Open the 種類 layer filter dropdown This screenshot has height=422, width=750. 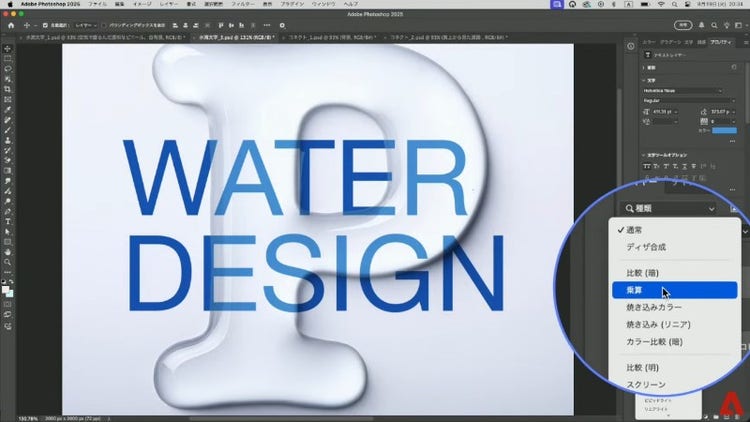(668, 208)
